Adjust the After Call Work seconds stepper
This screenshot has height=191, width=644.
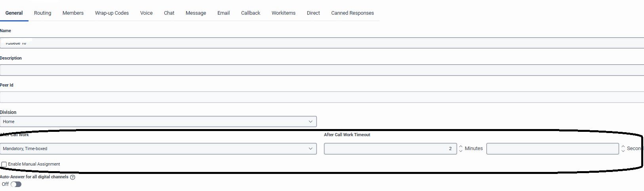click(x=623, y=149)
